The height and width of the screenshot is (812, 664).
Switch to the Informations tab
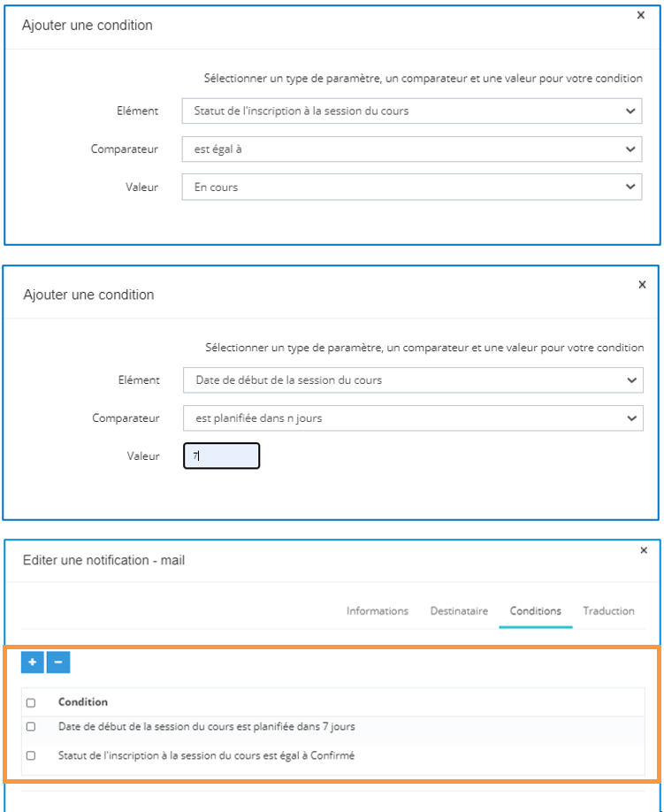pos(378,611)
